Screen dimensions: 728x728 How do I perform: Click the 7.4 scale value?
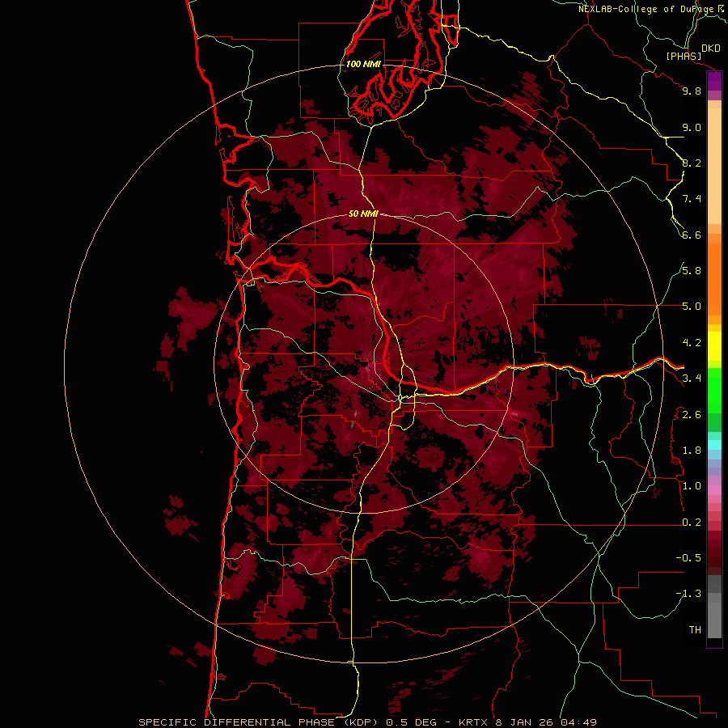pos(692,199)
